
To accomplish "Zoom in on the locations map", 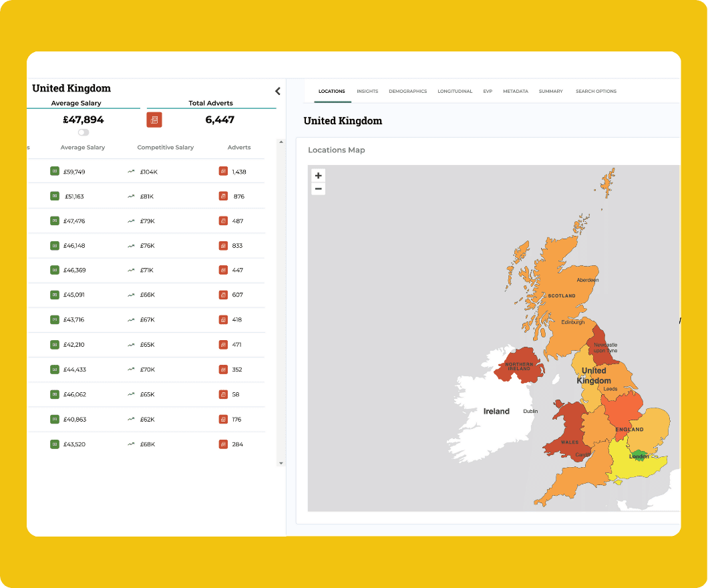I will click(319, 175).
